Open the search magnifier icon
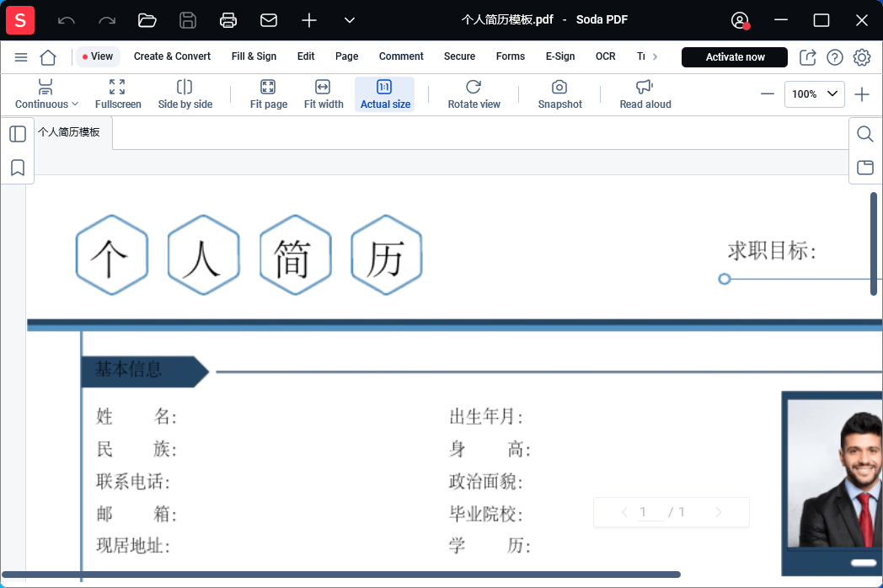883x588 pixels. point(865,134)
